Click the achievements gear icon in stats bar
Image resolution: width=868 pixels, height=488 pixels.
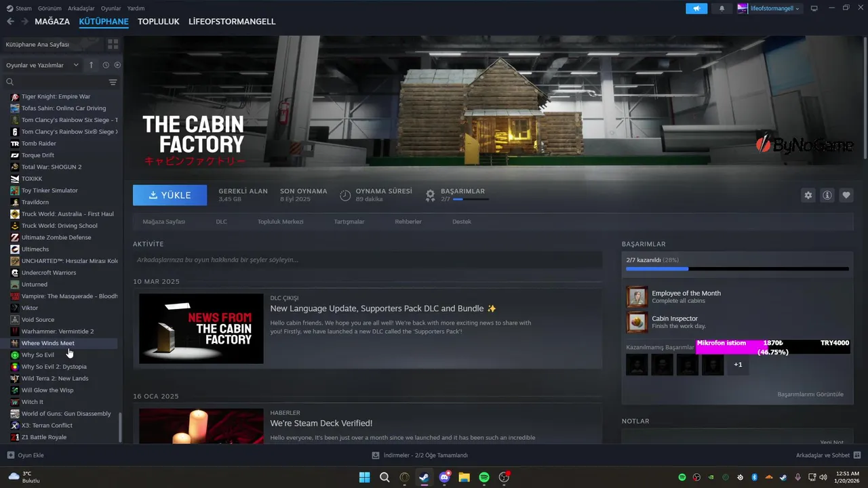[430, 195]
